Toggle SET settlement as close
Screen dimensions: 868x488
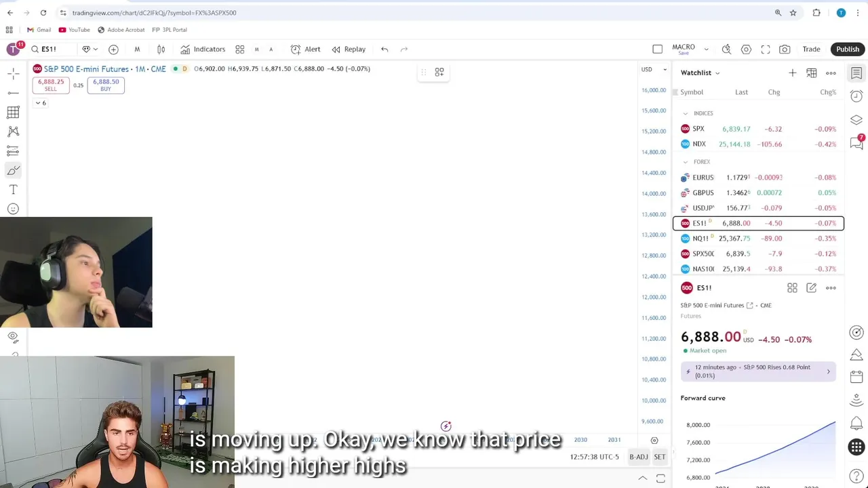[x=660, y=457]
